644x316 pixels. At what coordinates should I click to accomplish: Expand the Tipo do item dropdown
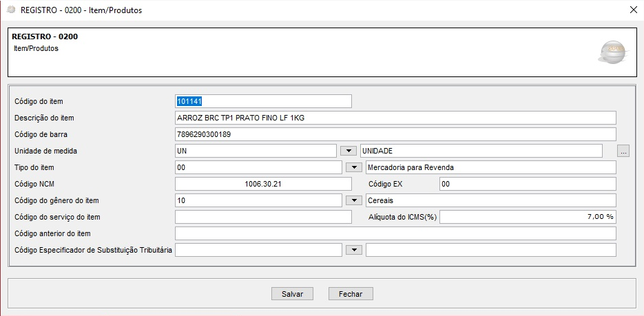pyautogui.click(x=353, y=167)
